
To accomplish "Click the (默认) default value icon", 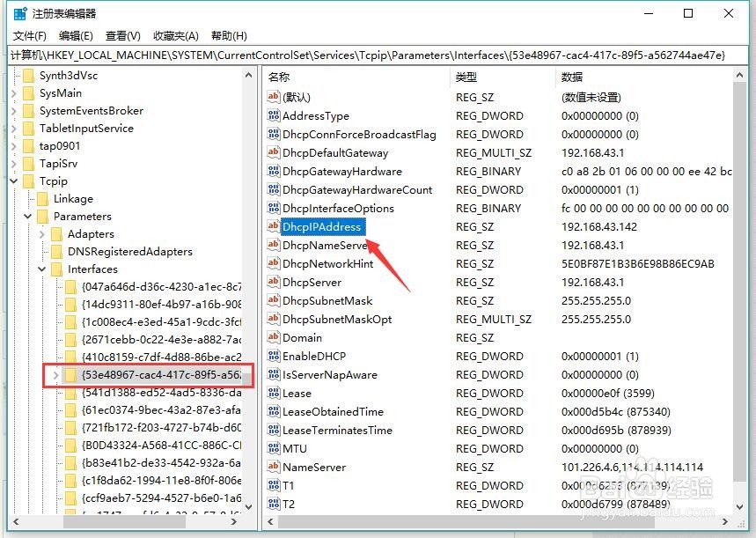I will click(274, 97).
